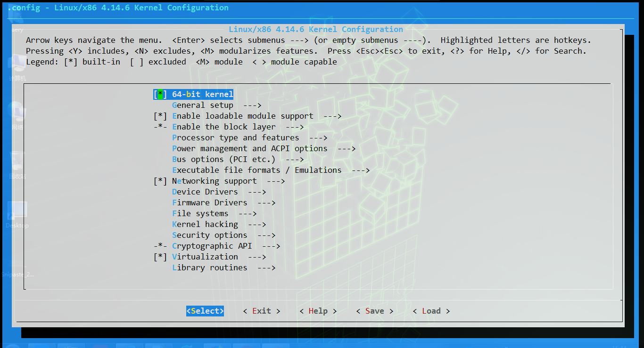The height and width of the screenshot is (348, 644).
Task: Click the Linux/x86 4.14.6 Kernel Configuration heading
Action: pos(316,29)
